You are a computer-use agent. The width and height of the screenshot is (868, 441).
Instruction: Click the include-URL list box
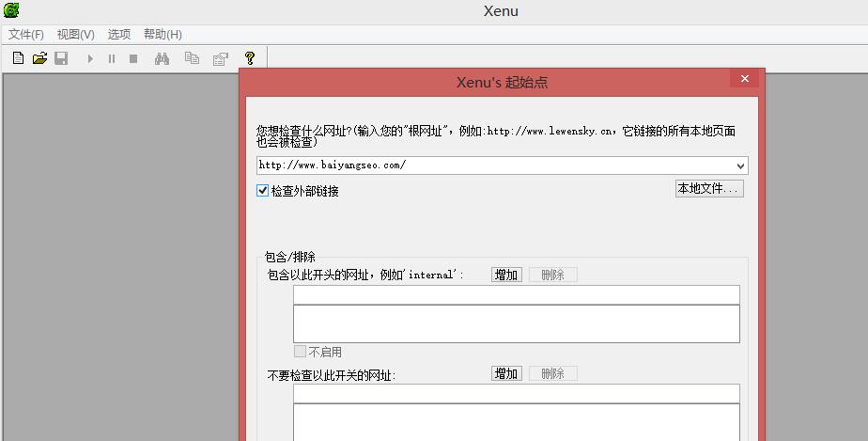[x=517, y=324]
